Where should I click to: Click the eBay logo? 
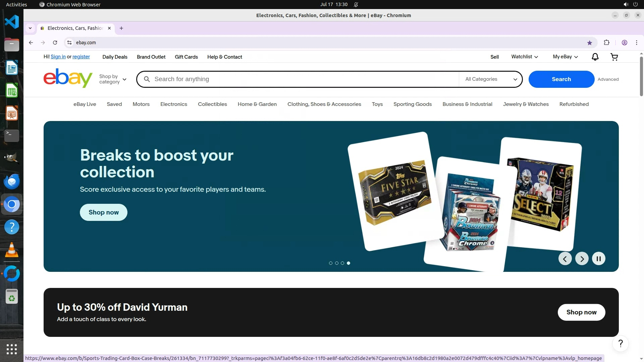[68, 78]
